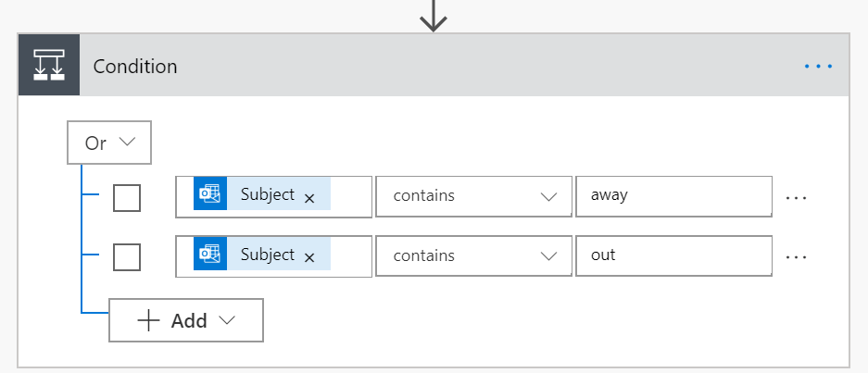This screenshot has height=373, width=868.
Task: Click the down arrow connector above Condition
Action: click(x=434, y=16)
